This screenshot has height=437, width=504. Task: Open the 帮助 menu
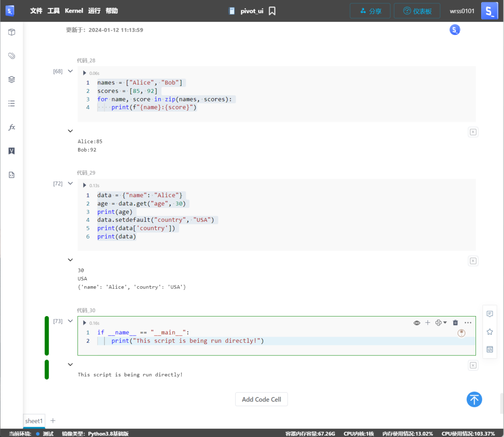point(112,11)
